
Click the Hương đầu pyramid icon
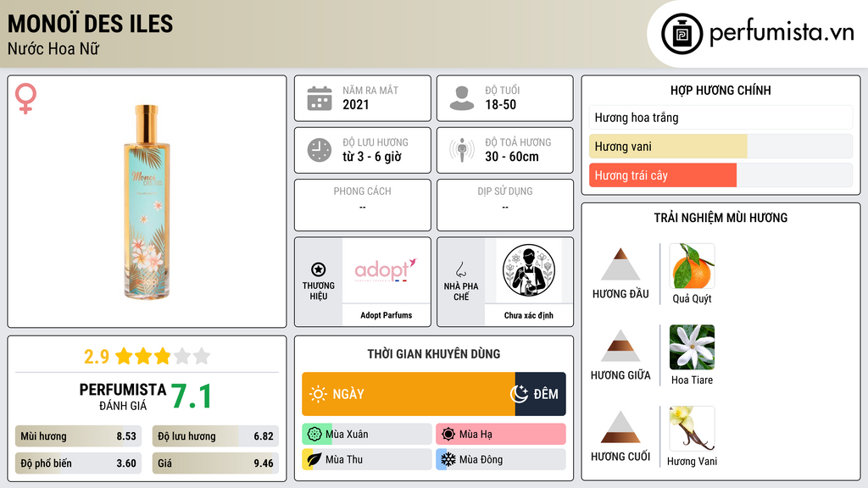[x=620, y=264]
